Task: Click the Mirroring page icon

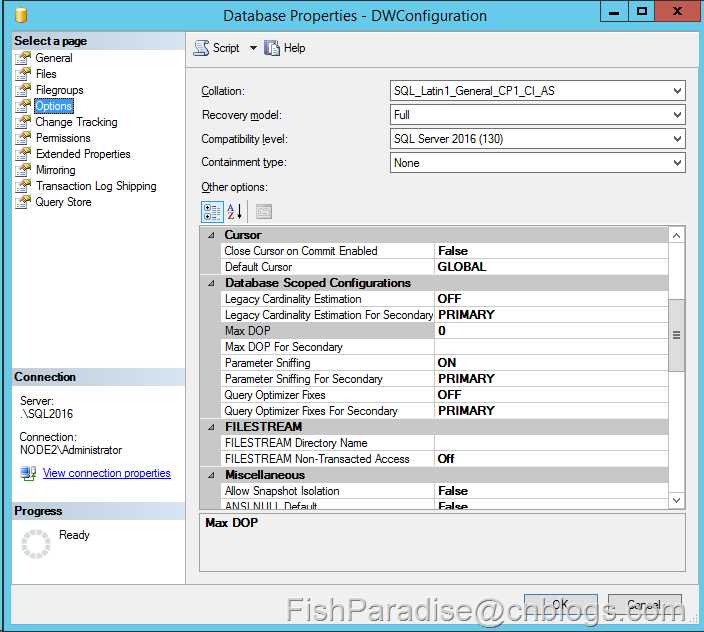Action: [x=23, y=170]
